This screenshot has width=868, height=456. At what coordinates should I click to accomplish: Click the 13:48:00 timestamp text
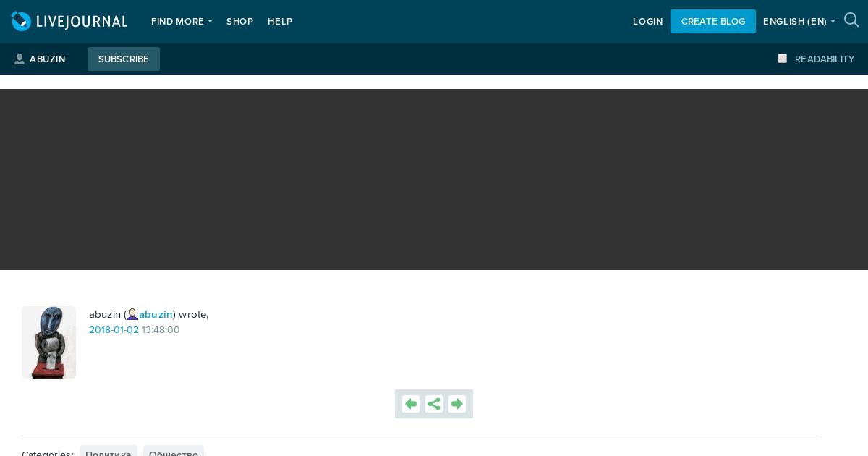pos(161,330)
